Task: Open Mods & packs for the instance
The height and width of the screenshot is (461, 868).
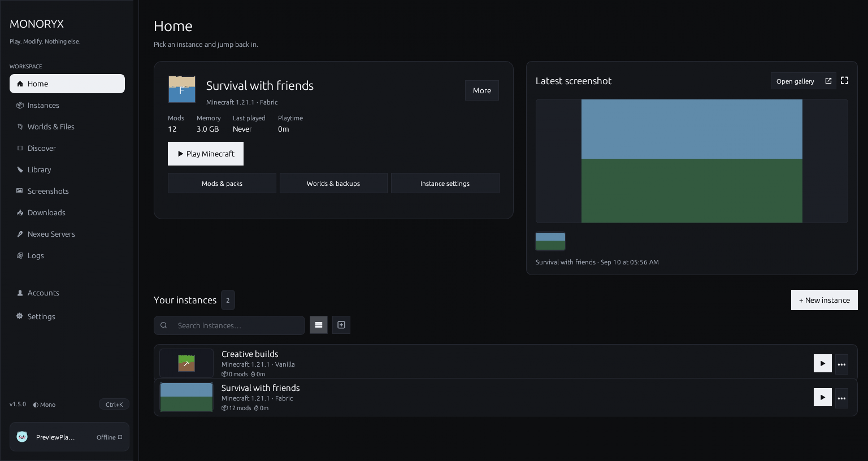Action: (x=222, y=183)
